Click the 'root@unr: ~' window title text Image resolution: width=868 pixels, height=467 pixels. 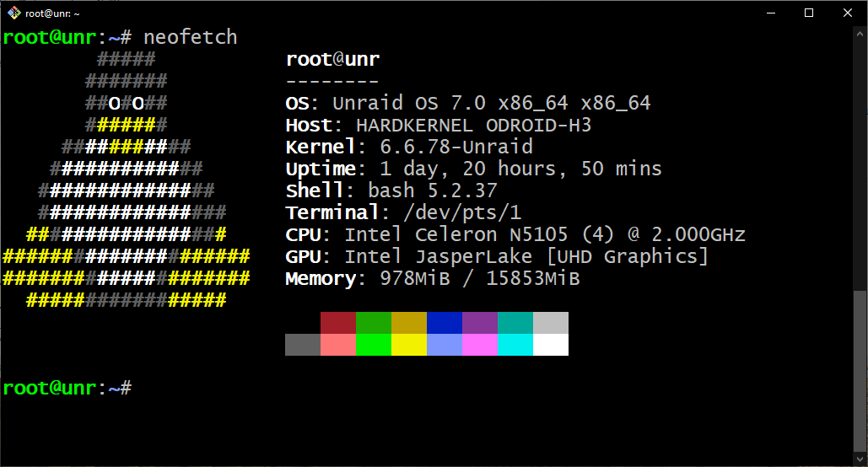52,13
